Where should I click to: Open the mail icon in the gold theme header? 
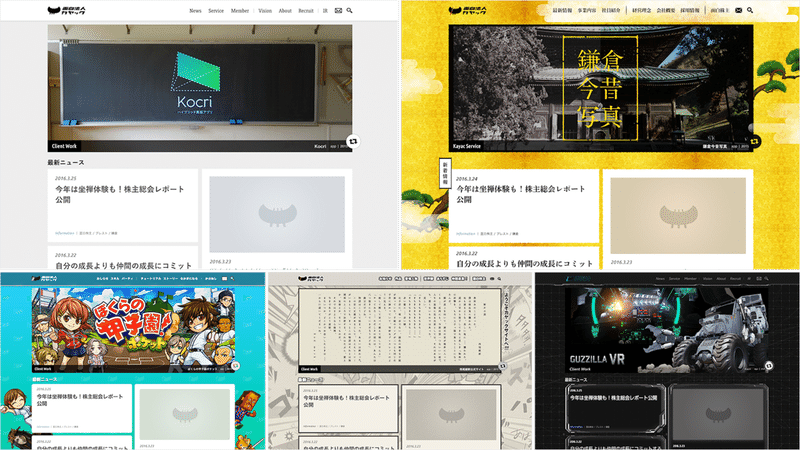pos(738,10)
